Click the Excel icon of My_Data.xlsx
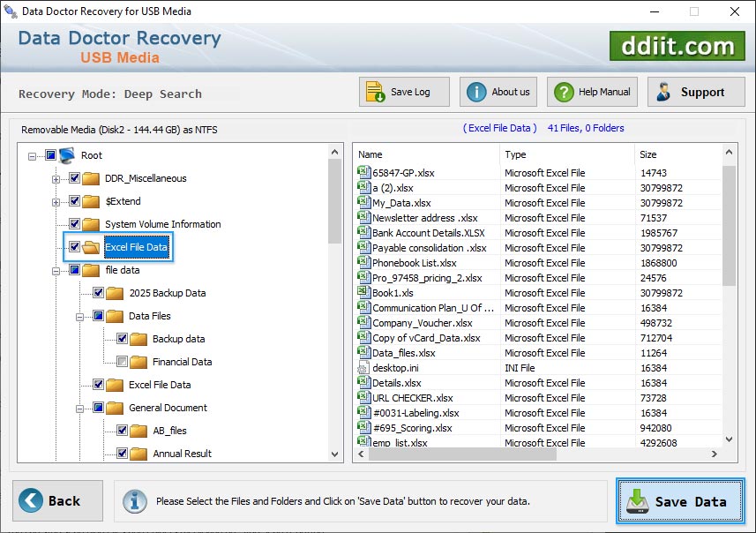The image size is (756, 533). point(363,201)
